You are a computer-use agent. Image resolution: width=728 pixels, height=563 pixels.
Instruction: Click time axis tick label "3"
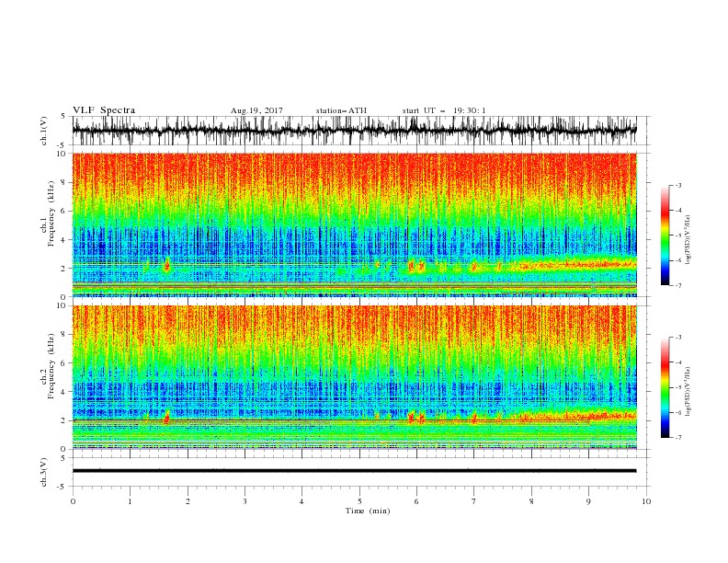[x=245, y=501]
